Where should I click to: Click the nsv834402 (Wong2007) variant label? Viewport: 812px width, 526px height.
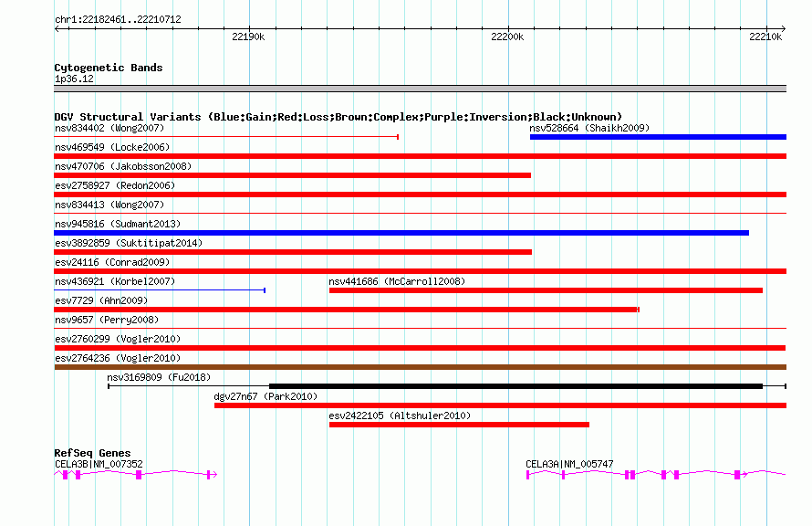click(x=109, y=128)
